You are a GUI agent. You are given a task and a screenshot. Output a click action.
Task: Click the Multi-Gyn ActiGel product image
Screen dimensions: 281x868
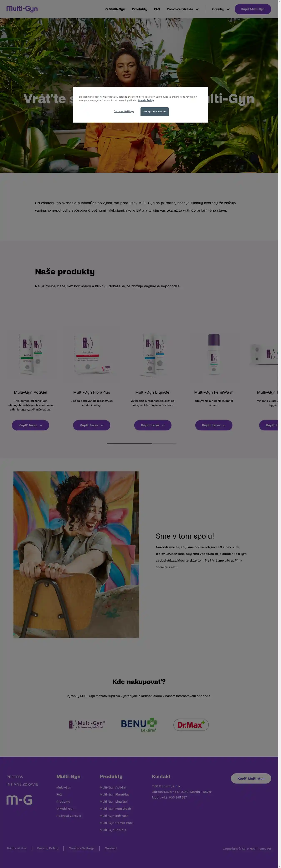click(x=31, y=354)
